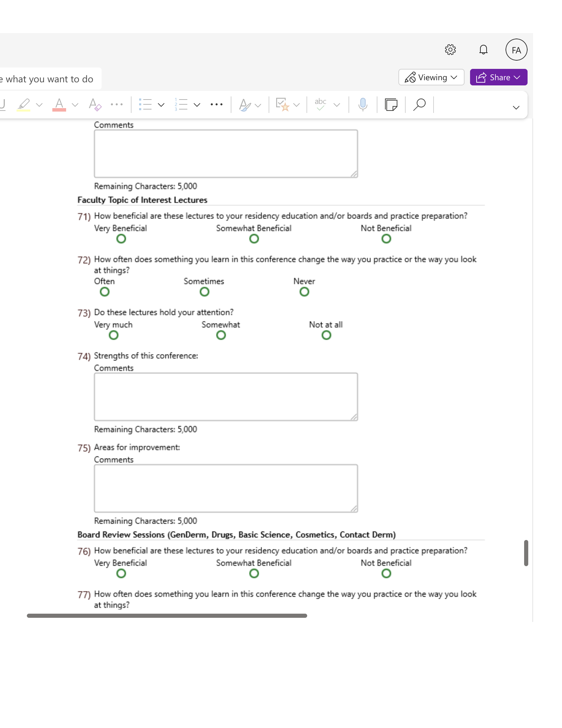562x728 pixels.
Task: Select Not Beneficial for question 76
Action: click(386, 573)
